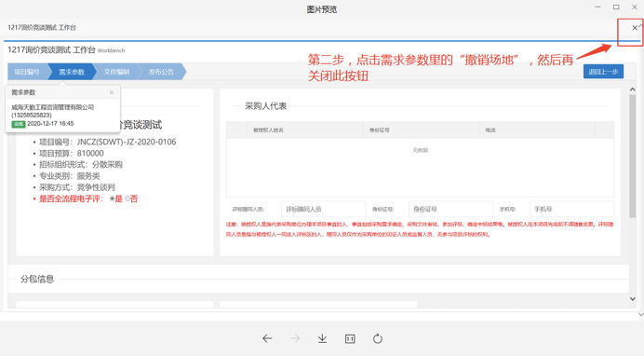Switch to the 发布公告 step
This screenshot has width=644, height=356.
161,72
